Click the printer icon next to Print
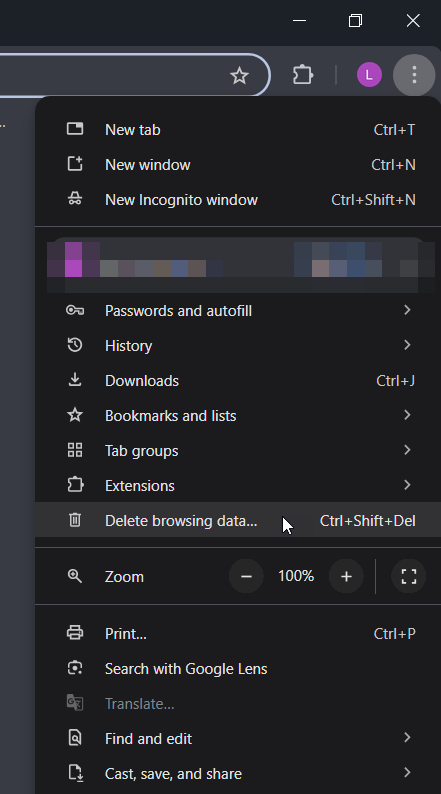The image size is (441, 794). click(x=75, y=632)
